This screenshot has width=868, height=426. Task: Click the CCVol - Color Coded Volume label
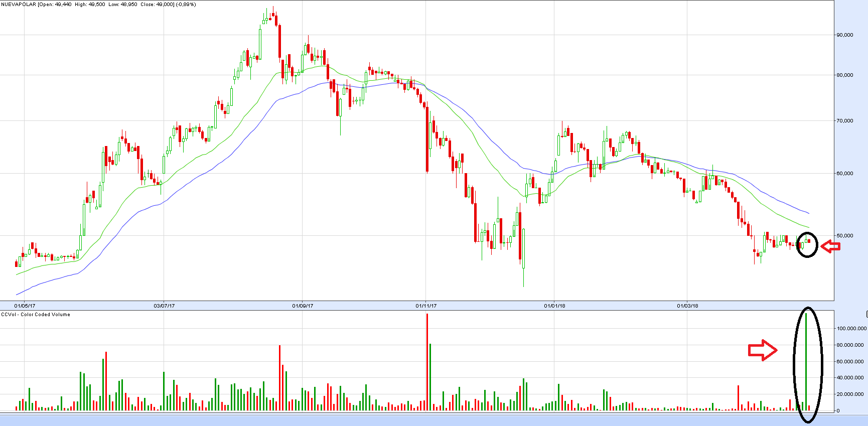[36, 315]
